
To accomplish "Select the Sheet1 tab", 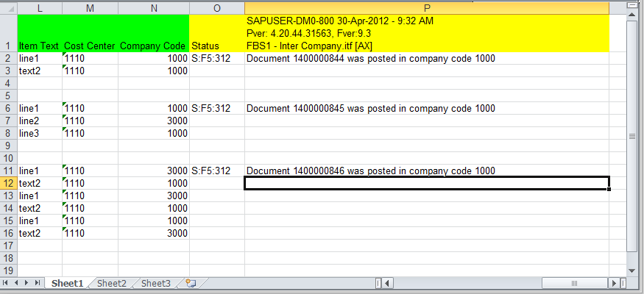I will [x=67, y=283].
